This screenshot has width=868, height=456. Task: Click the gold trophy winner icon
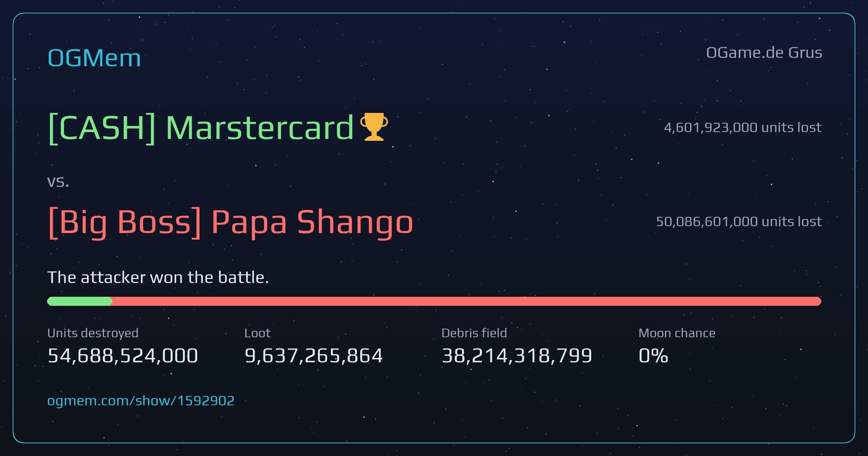[x=374, y=127]
